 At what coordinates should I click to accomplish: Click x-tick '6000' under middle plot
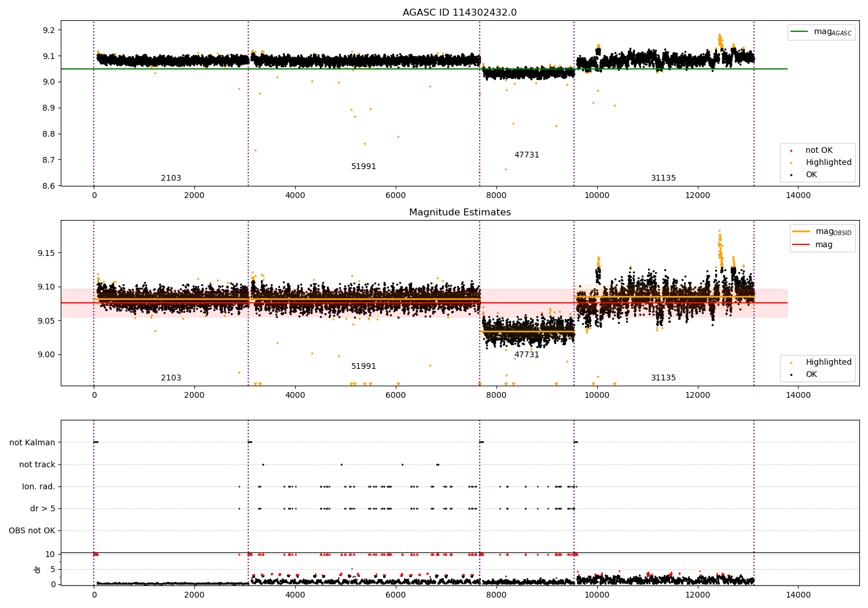click(x=395, y=395)
